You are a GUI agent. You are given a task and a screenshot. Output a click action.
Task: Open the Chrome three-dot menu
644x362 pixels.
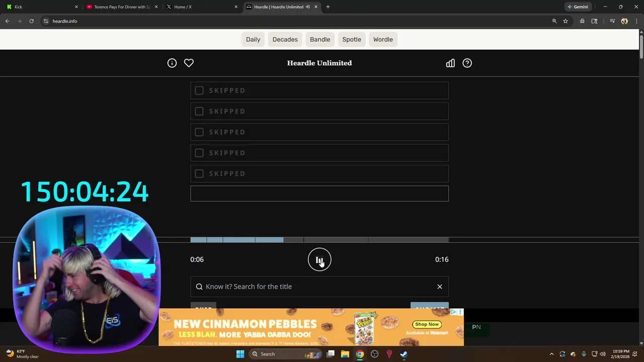pyautogui.click(x=636, y=21)
